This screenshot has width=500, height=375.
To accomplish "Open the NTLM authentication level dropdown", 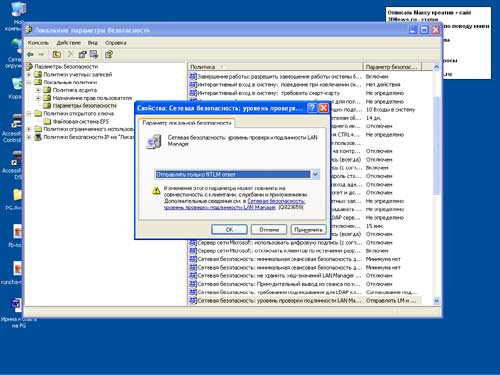I will point(315,174).
